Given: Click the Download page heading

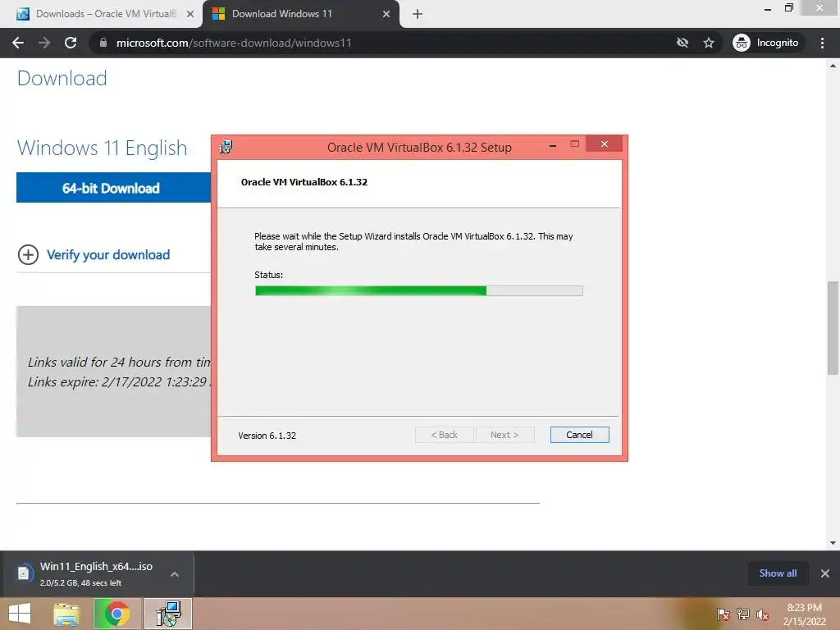Looking at the screenshot, I should 62,78.
